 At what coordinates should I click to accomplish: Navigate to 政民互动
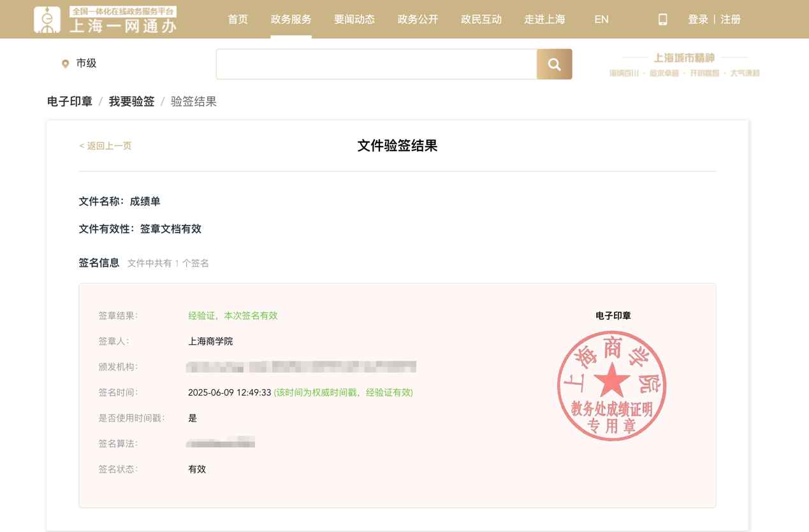[x=481, y=20]
